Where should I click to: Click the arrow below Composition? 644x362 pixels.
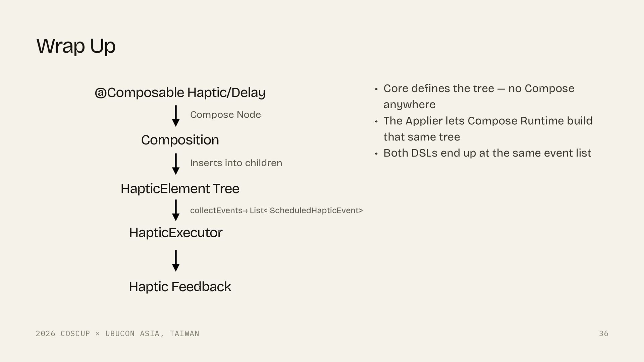pyautogui.click(x=175, y=164)
